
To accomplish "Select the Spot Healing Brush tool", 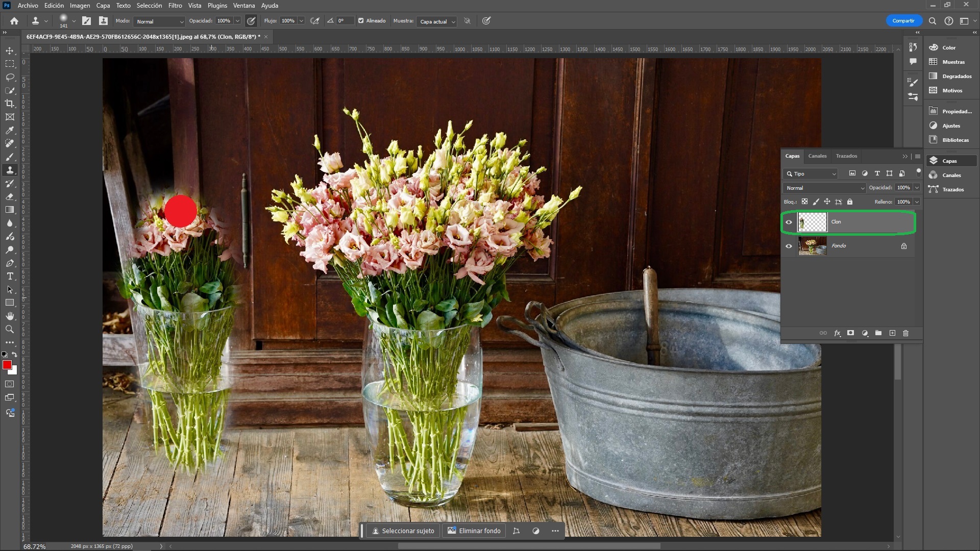I will point(10,143).
